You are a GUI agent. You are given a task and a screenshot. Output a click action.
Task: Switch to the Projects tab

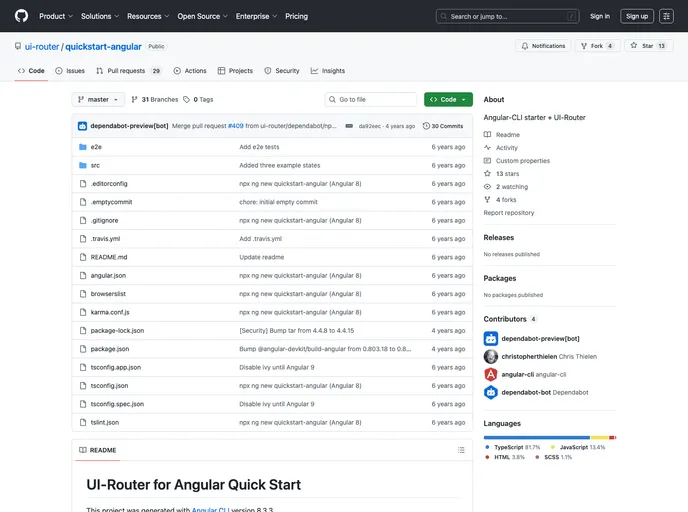[235, 71]
